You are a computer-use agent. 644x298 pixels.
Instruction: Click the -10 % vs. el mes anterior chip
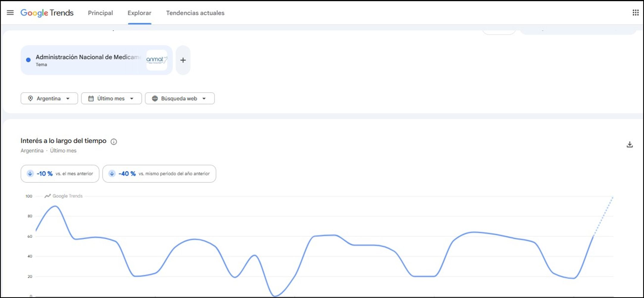tap(60, 174)
